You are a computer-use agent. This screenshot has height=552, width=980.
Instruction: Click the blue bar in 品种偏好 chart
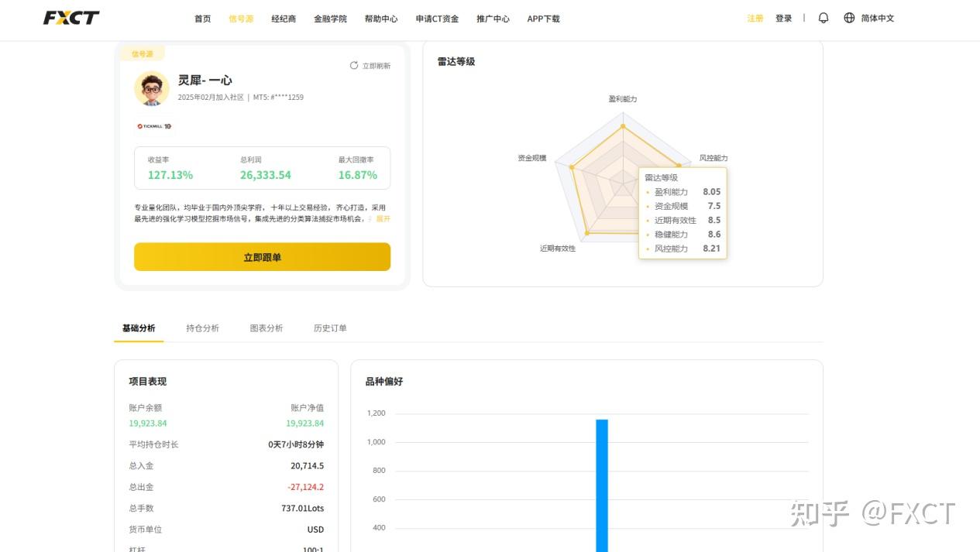(x=602, y=485)
